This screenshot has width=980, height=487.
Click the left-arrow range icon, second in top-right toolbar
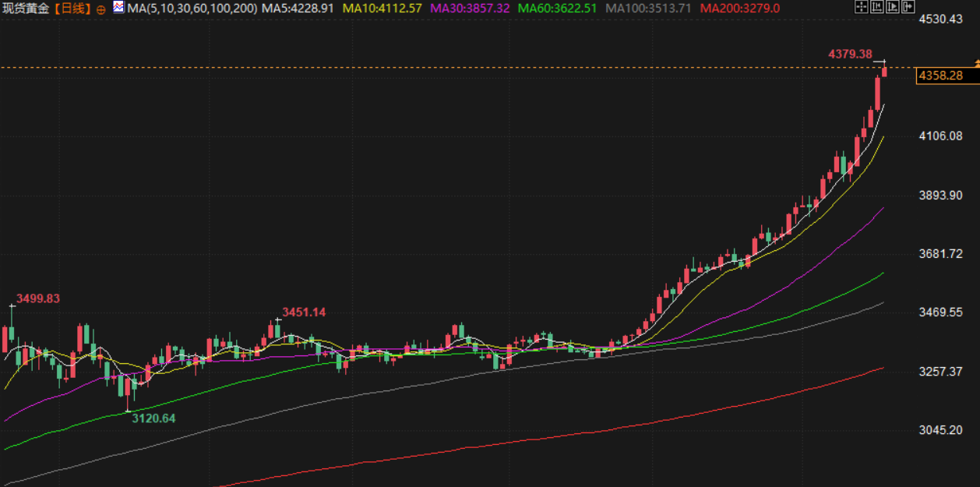click(x=876, y=7)
